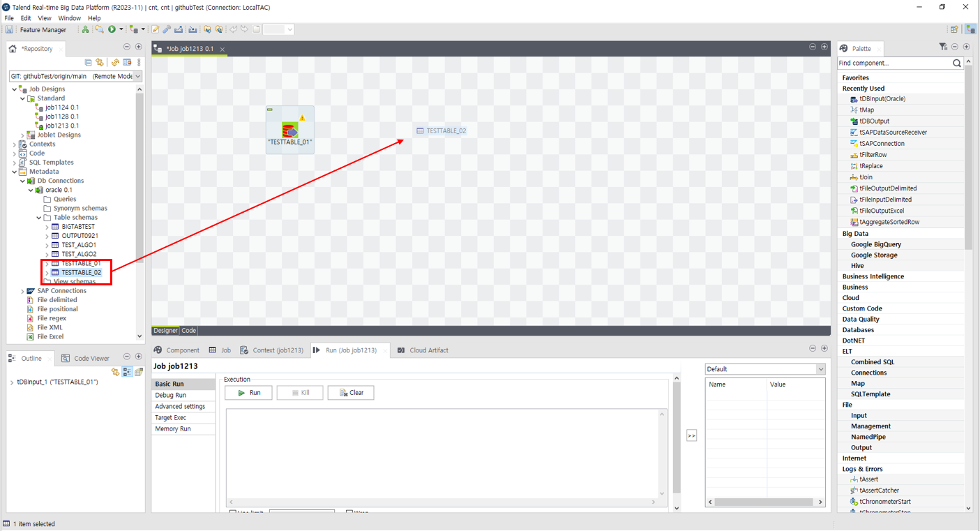Select TESTTABLE_01 in Table schemas
This screenshot has height=531, width=980.
(x=81, y=264)
